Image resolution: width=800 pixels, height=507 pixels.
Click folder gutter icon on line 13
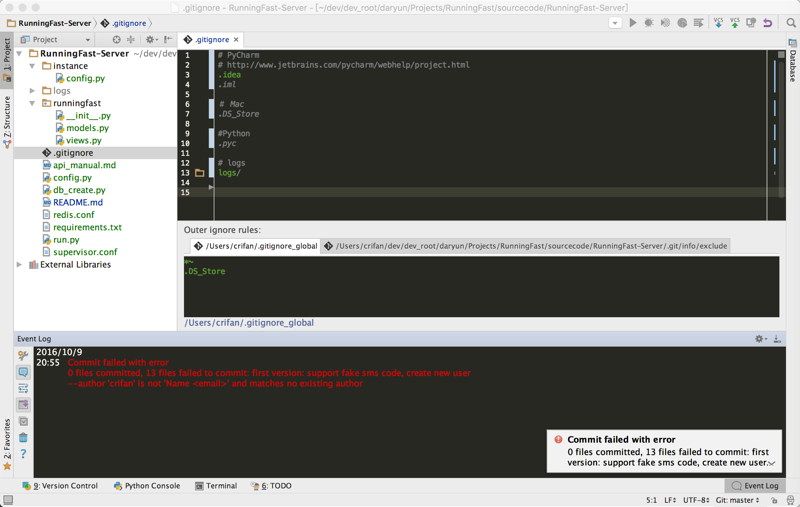click(x=199, y=173)
